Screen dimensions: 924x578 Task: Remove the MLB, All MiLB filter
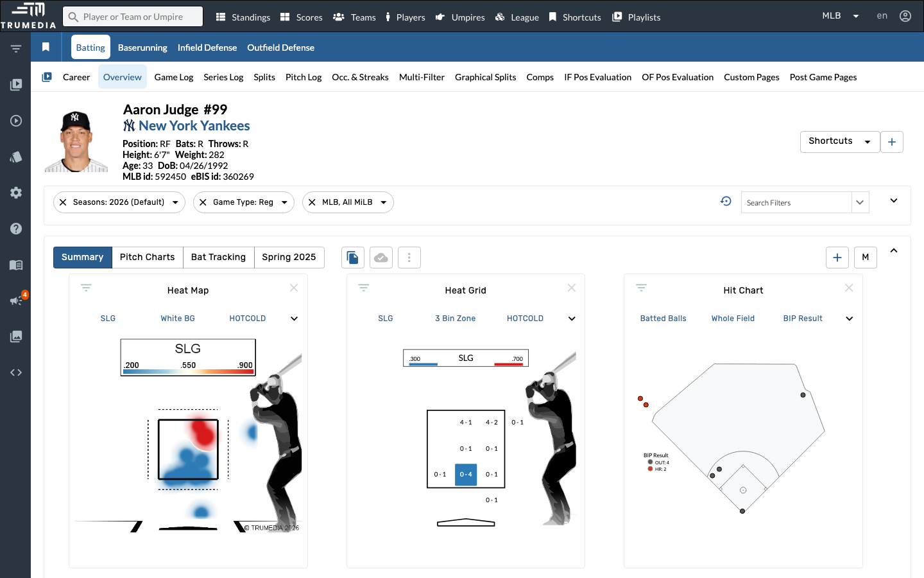tap(312, 202)
